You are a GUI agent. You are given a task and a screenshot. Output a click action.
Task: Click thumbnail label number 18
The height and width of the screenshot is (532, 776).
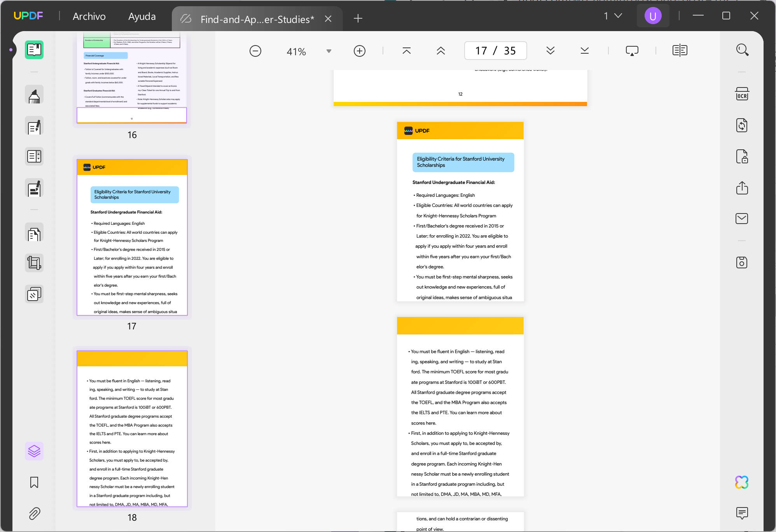tap(132, 518)
